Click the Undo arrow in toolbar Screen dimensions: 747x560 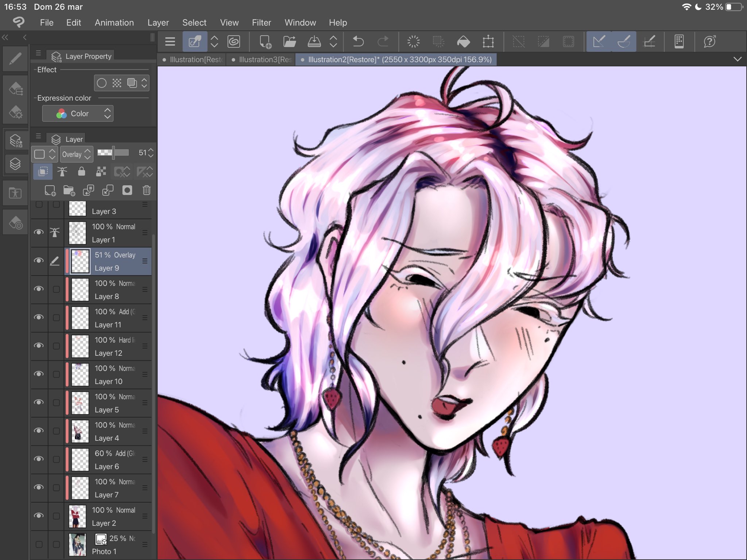(358, 42)
